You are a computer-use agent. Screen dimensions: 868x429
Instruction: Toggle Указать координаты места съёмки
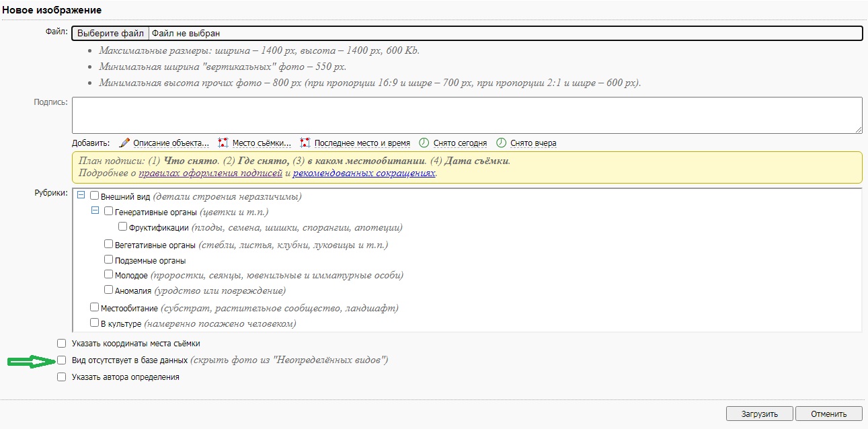[62, 343]
